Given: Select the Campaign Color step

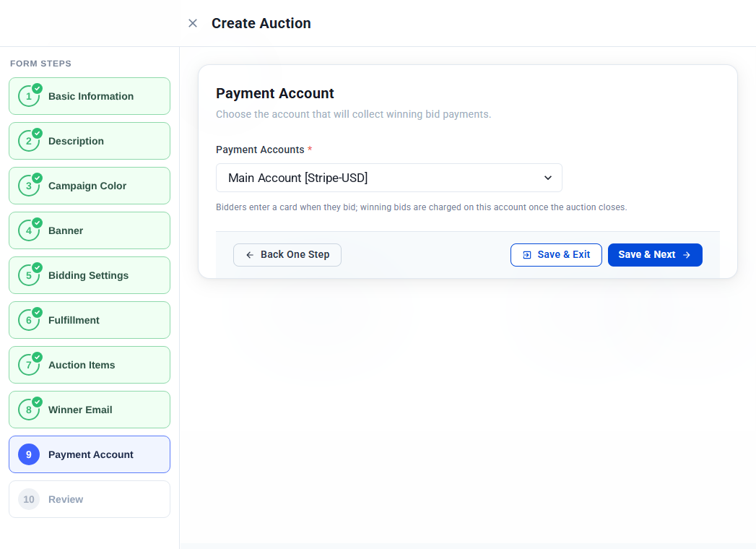Looking at the screenshot, I should pyautogui.click(x=90, y=186).
